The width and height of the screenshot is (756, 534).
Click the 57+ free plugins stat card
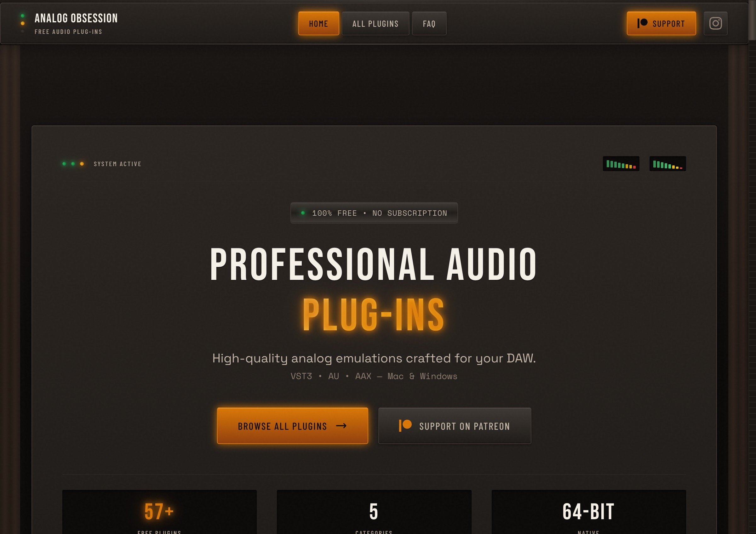click(159, 512)
